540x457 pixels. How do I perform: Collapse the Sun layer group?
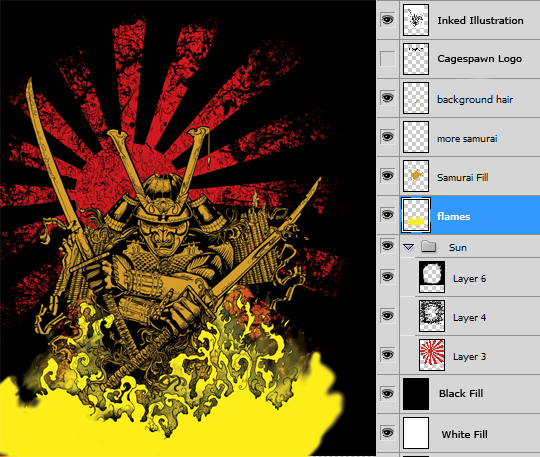point(409,247)
